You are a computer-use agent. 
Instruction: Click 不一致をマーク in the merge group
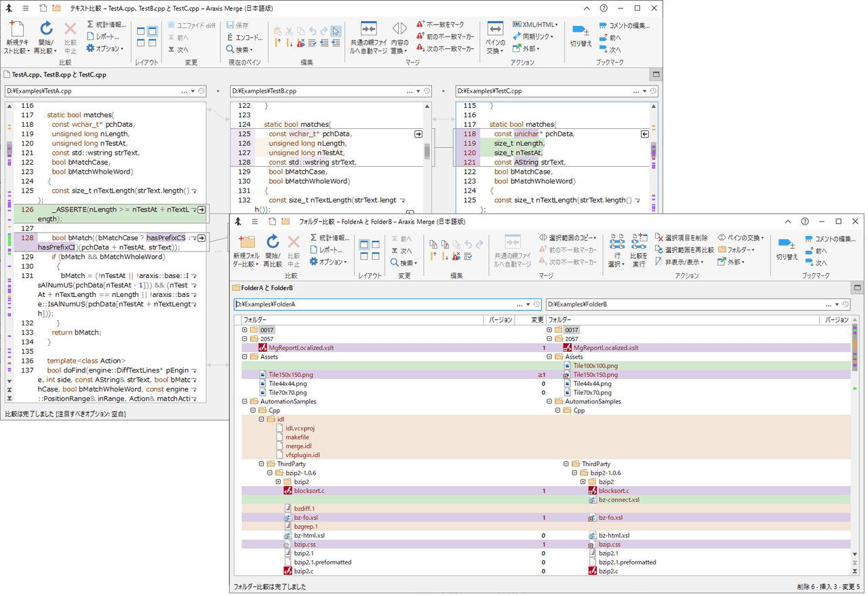[x=441, y=24]
